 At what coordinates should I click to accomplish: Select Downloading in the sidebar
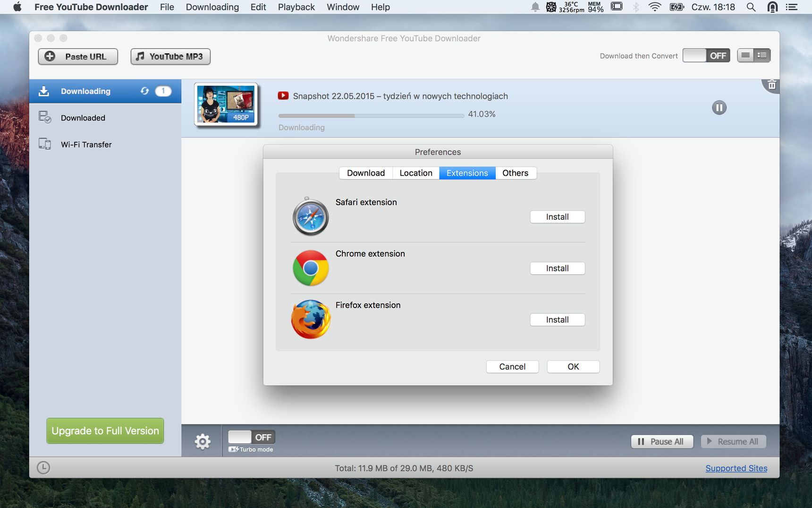pyautogui.click(x=105, y=91)
